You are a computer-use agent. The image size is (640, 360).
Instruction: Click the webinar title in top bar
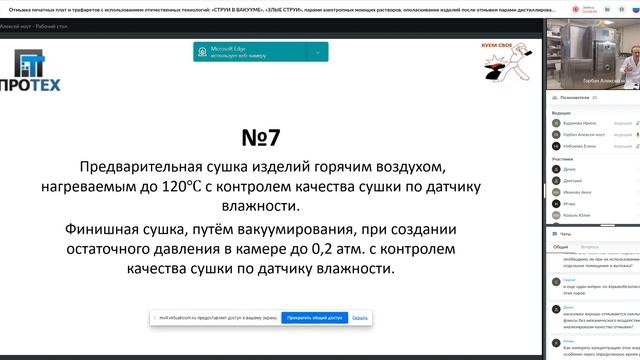(282, 9)
